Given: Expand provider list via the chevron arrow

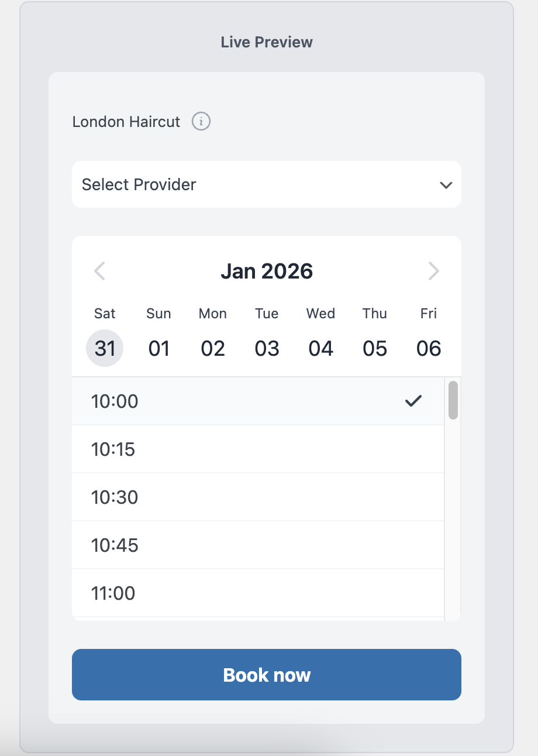Looking at the screenshot, I should click(446, 185).
